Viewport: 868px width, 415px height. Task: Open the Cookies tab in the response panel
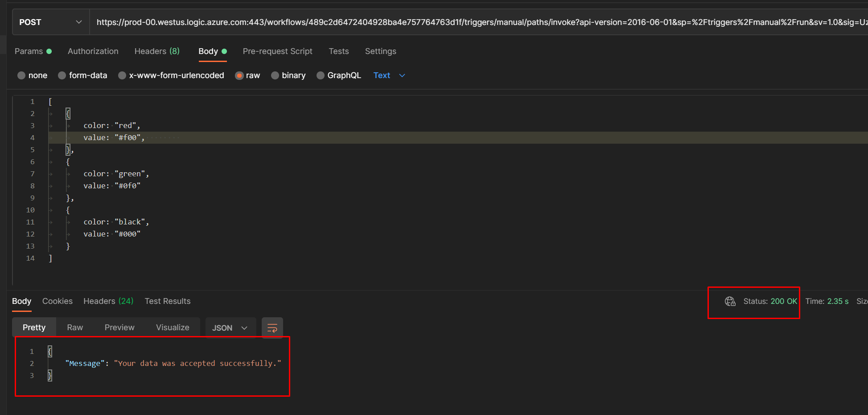pos(57,301)
